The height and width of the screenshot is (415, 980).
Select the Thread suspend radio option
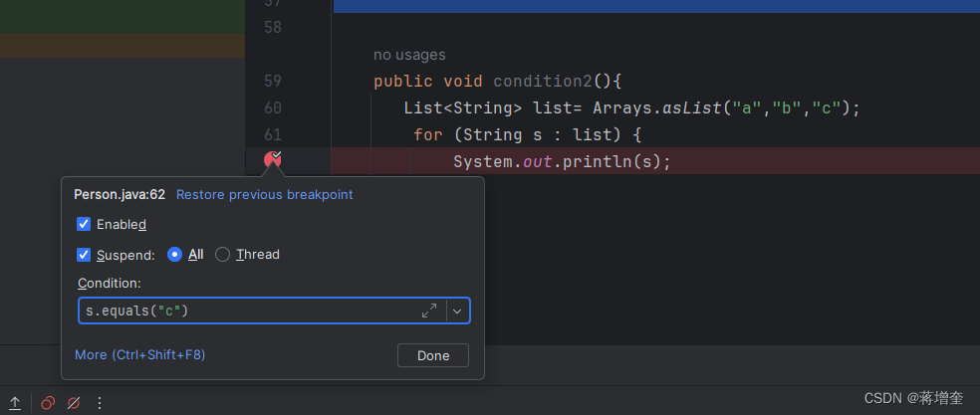[x=222, y=255]
